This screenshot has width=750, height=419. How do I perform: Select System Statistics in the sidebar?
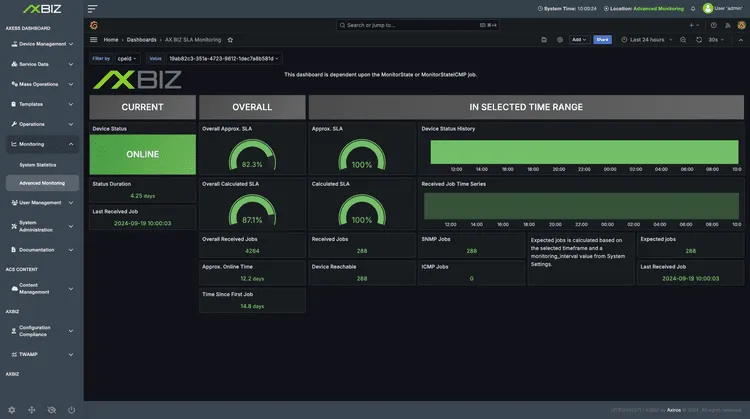38,164
